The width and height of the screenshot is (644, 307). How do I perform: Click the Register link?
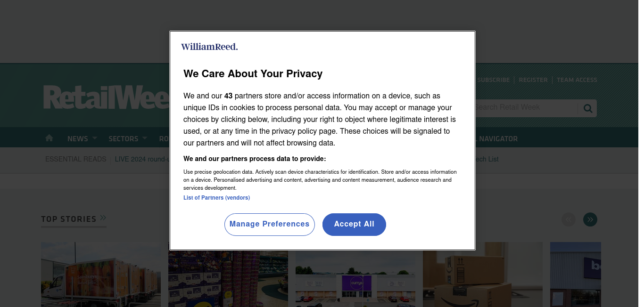[x=533, y=80]
